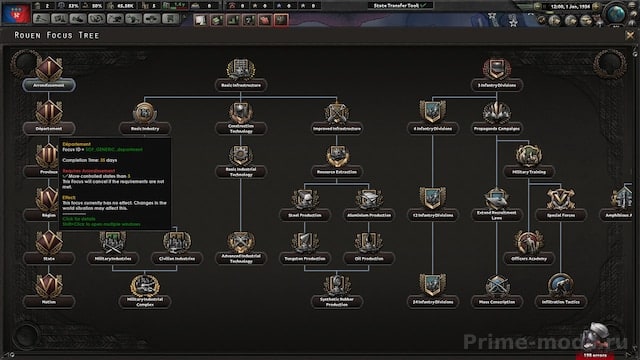
Task: Select the Special Forces focus
Action: [x=561, y=205]
